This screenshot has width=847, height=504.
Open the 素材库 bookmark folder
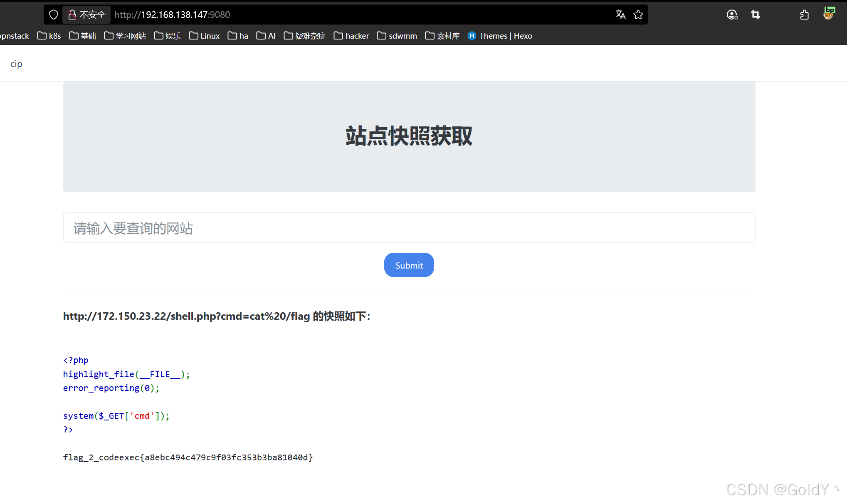tap(442, 36)
